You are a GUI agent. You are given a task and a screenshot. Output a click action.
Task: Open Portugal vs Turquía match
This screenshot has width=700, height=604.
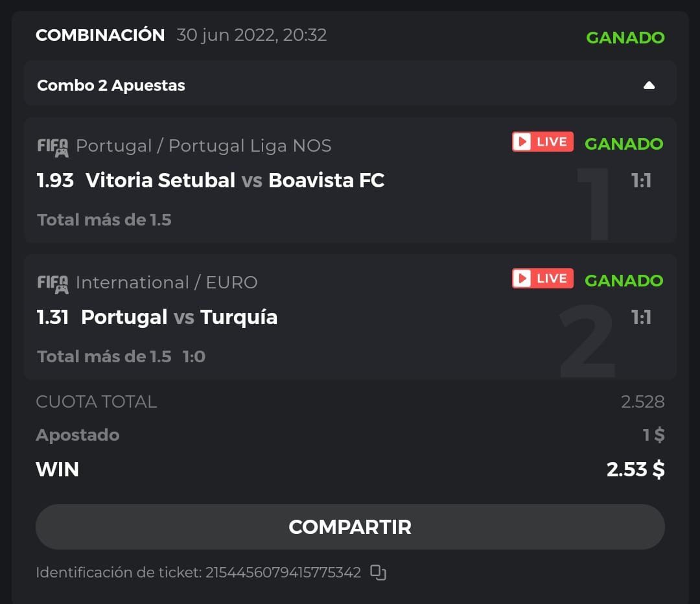pos(179,317)
